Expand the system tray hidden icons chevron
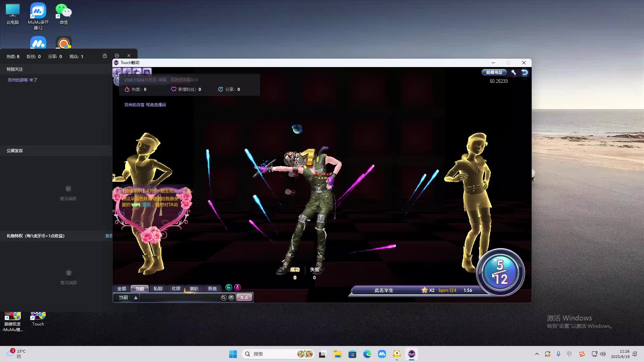The image size is (644, 362). (x=537, y=354)
